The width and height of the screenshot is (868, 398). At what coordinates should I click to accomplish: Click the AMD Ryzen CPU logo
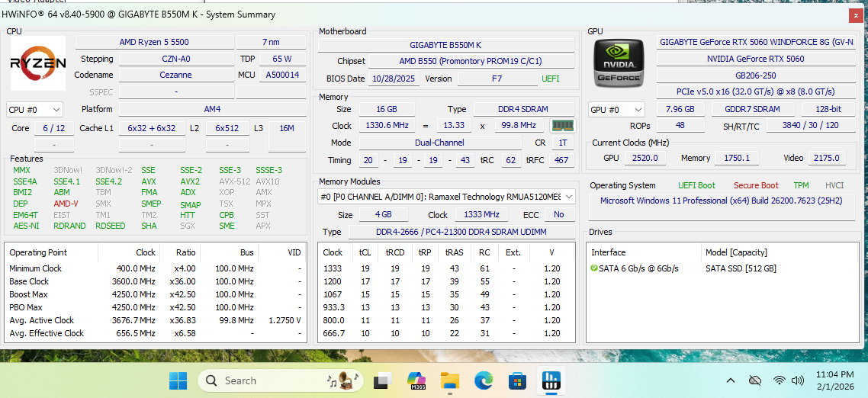click(38, 63)
